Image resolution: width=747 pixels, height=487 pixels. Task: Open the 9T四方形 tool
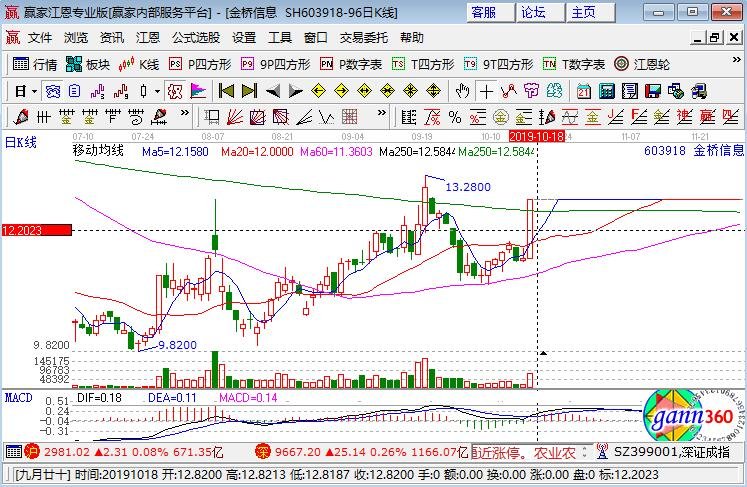[498, 64]
